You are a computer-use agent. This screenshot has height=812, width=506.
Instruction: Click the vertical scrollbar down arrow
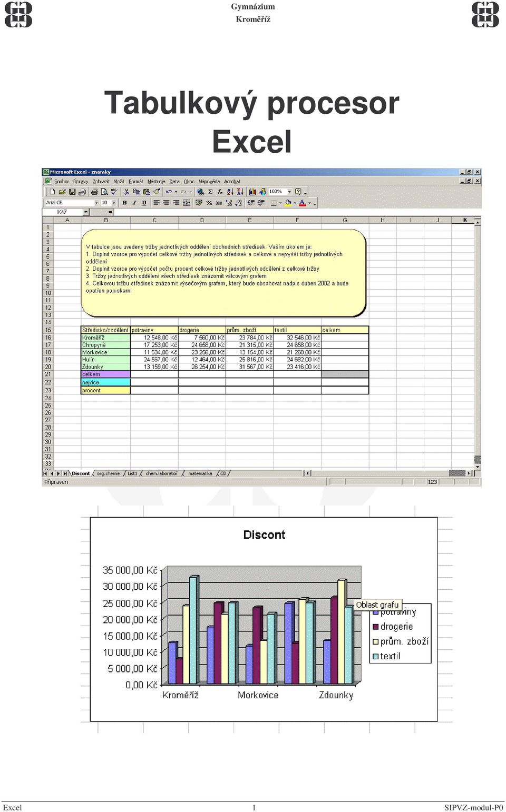[478, 467]
